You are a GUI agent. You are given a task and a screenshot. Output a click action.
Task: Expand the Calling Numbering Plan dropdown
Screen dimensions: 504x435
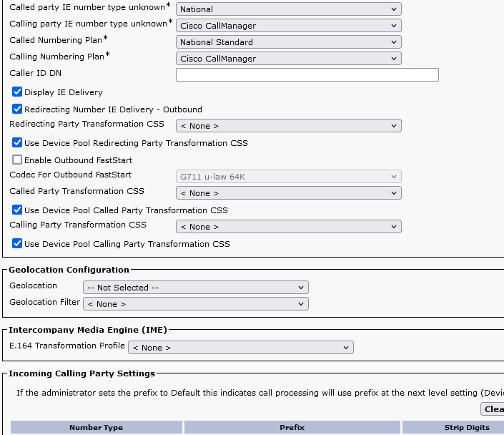(x=288, y=59)
